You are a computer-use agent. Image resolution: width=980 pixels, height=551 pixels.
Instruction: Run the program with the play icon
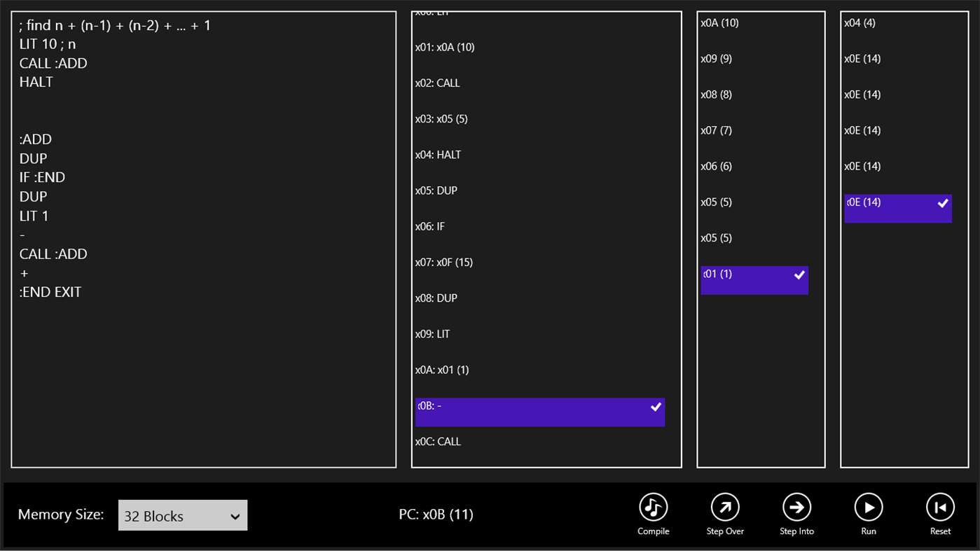pos(869,508)
